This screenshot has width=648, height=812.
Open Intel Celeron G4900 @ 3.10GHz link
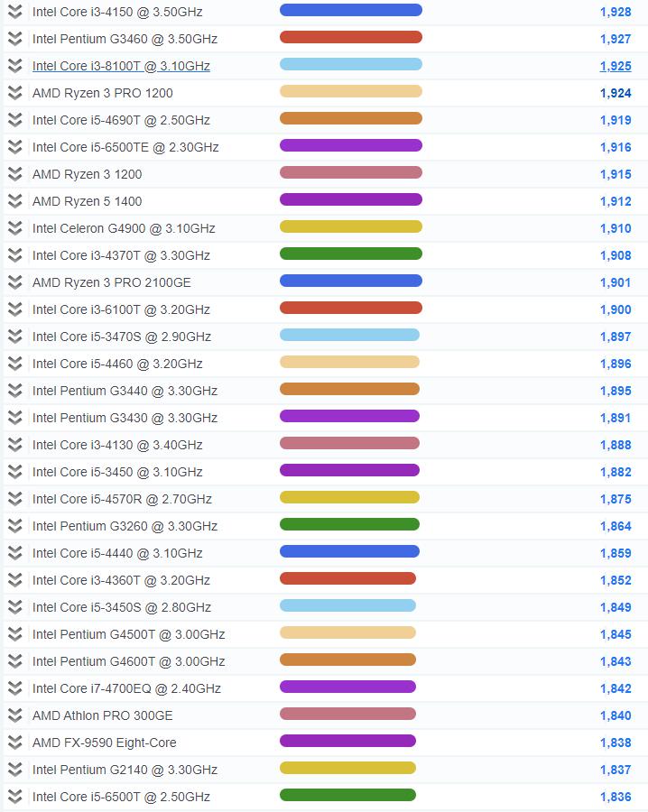click(124, 228)
